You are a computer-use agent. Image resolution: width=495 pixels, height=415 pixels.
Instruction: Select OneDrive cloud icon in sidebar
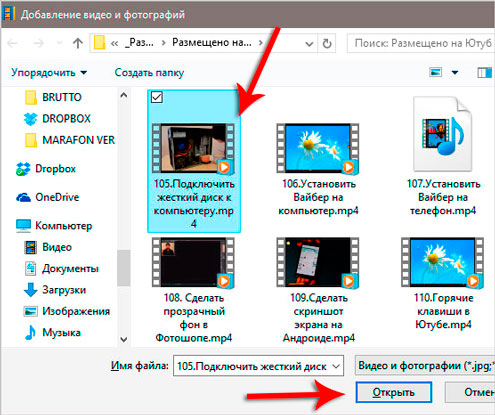24,197
